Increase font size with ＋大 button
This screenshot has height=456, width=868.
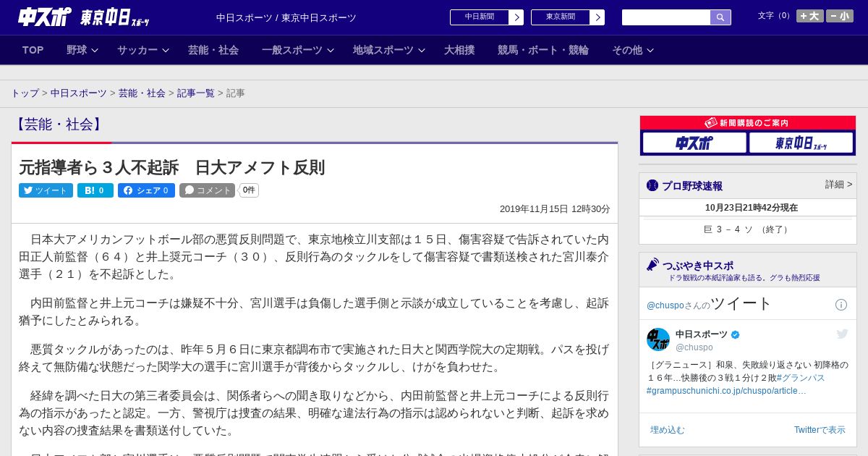tap(809, 16)
